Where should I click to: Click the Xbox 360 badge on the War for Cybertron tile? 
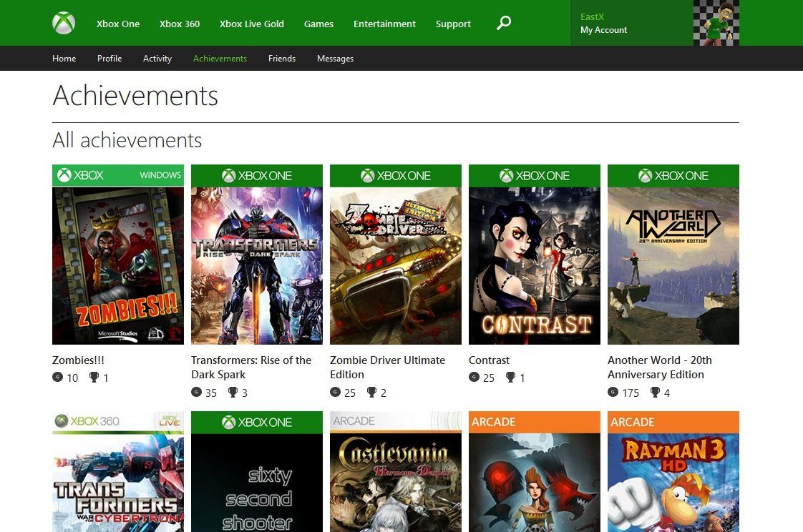pos(117,422)
